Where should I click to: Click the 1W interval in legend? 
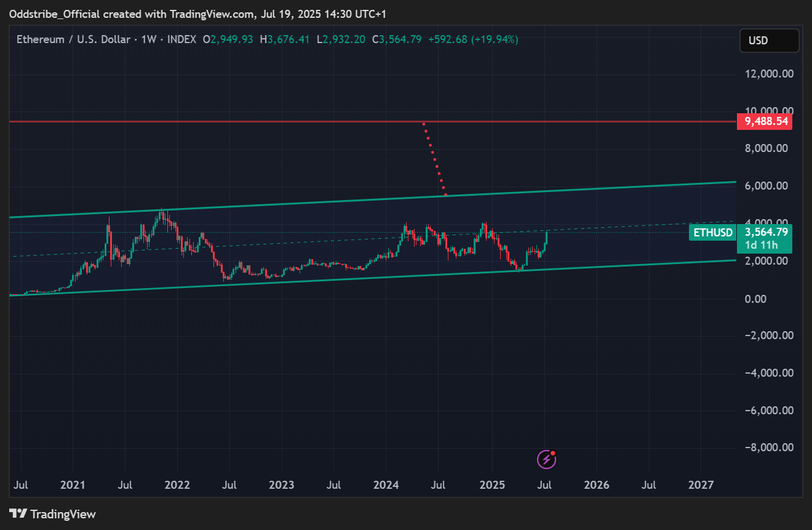(148, 39)
